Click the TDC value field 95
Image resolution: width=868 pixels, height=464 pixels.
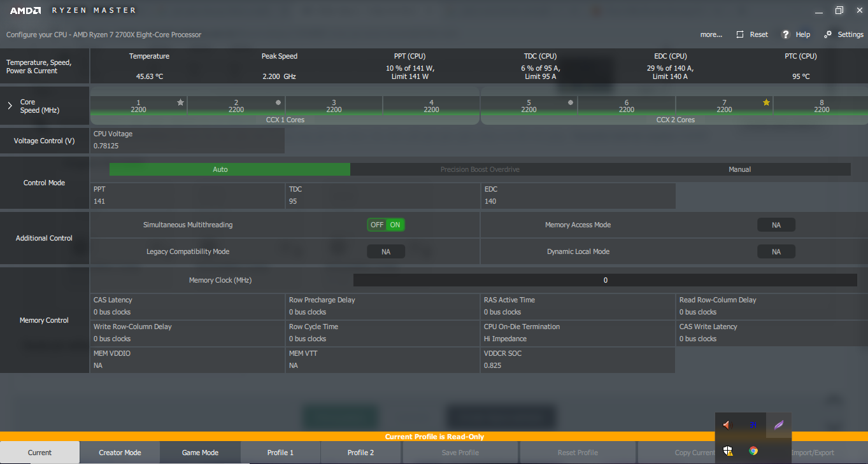tap(383, 195)
